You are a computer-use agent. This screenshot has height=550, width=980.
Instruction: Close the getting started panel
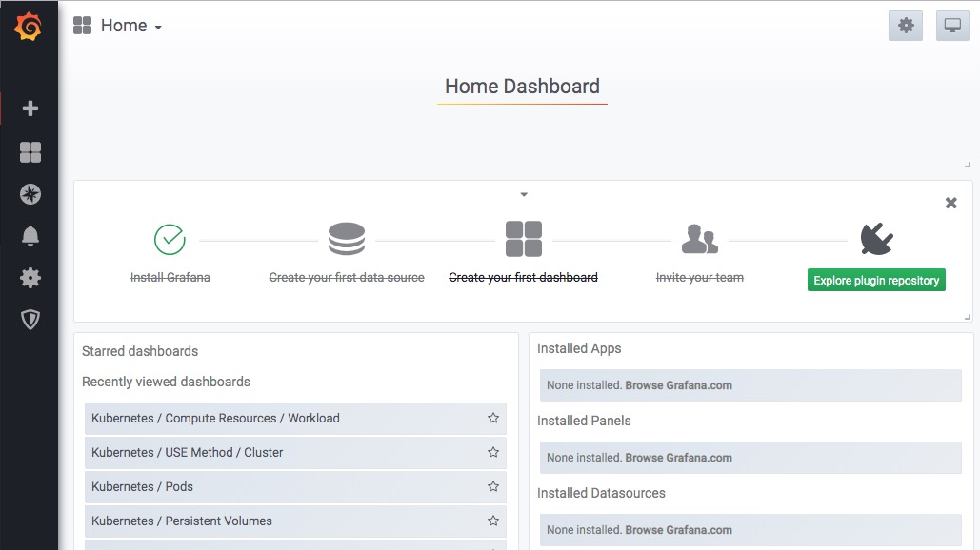click(x=950, y=203)
